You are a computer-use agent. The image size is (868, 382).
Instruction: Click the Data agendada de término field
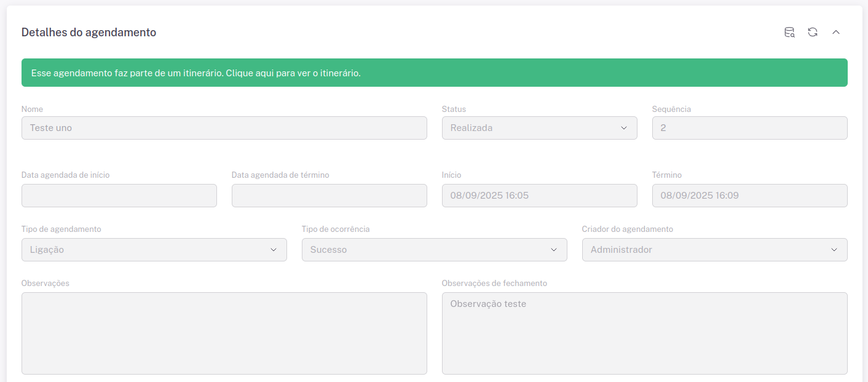pos(329,196)
